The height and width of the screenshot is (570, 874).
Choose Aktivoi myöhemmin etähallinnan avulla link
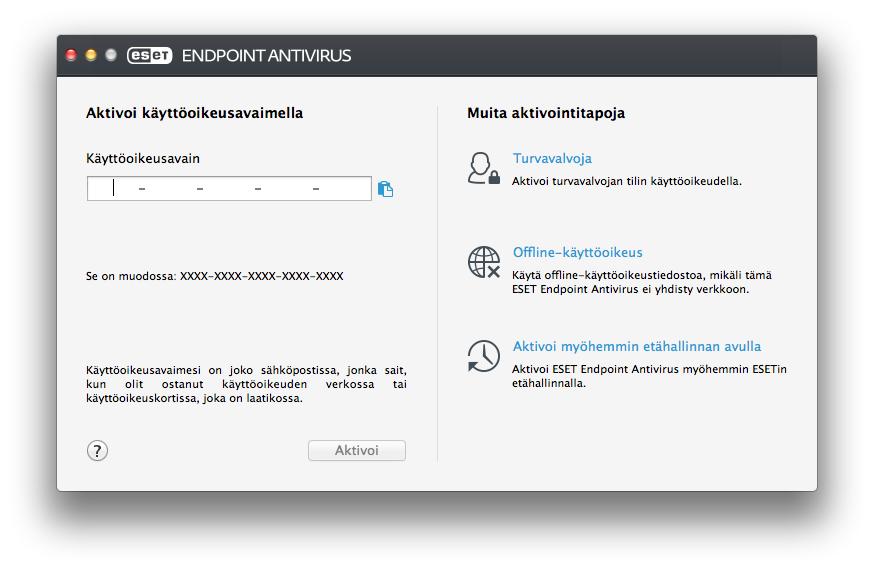pos(637,346)
